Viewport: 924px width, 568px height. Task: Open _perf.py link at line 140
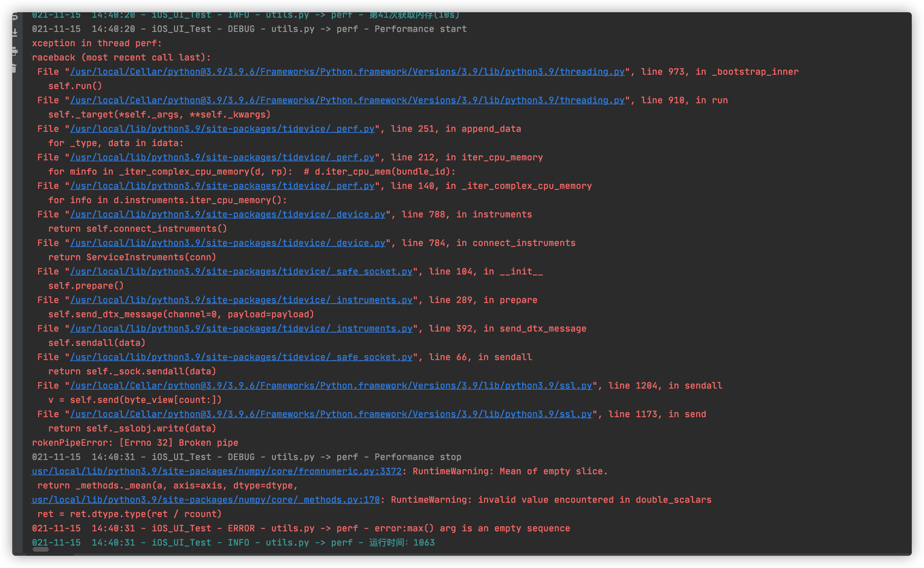coord(222,186)
